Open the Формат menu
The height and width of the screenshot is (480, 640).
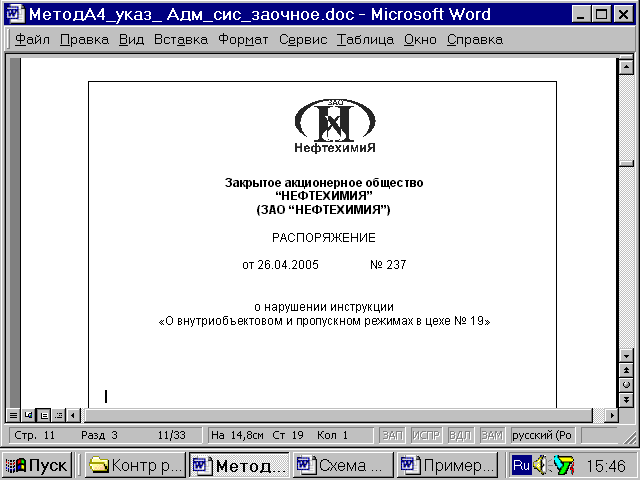click(243, 40)
